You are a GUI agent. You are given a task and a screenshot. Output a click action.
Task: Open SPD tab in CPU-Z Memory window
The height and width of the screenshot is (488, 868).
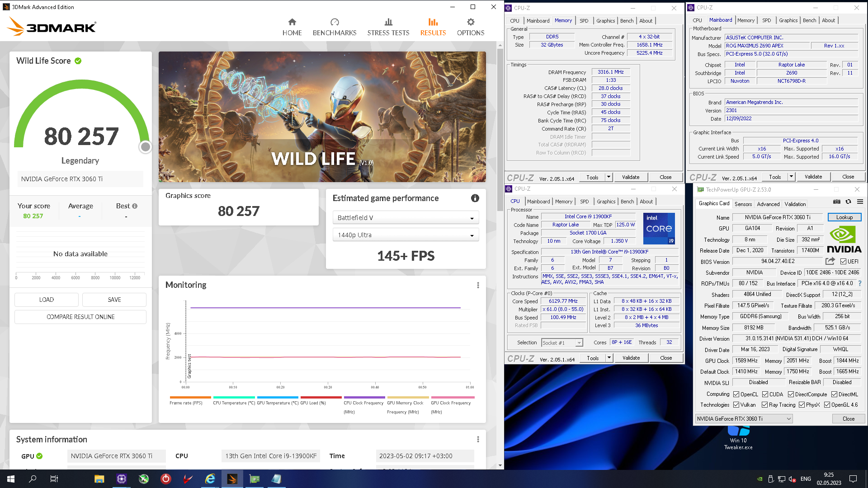(x=584, y=21)
